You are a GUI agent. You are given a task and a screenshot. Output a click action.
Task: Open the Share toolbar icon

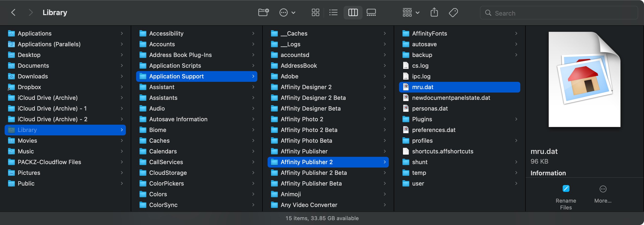tap(434, 12)
